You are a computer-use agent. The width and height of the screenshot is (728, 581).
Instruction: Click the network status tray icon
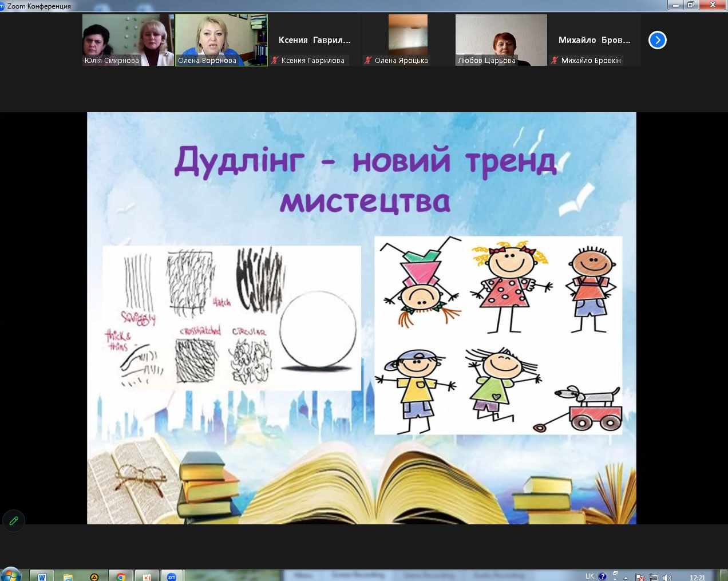coord(653,577)
